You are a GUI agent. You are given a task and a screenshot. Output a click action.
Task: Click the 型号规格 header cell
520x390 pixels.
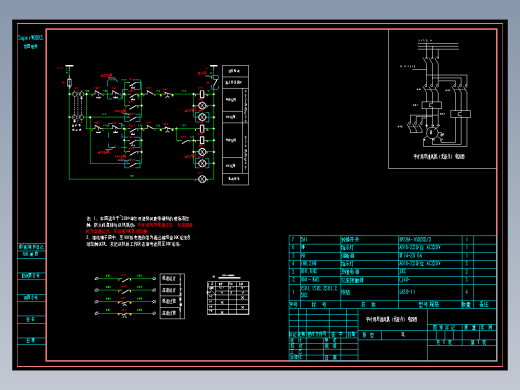tap(430, 304)
